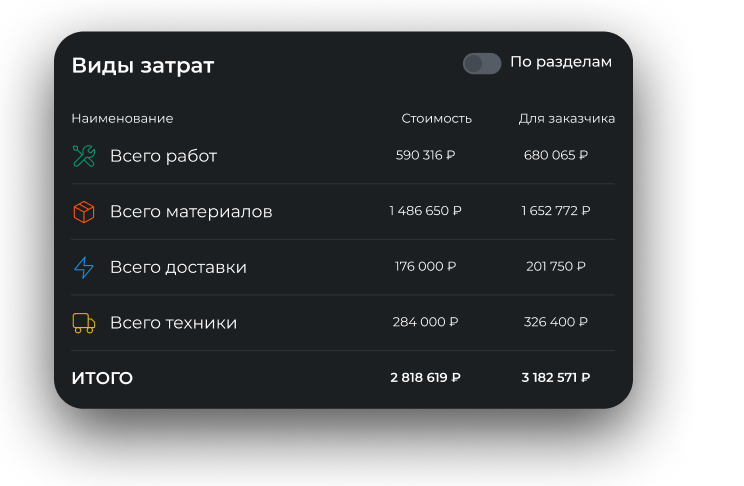The height and width of the screenshot is (486, 744).
Task: Open the 'Всего материалов' row
Action: [x=191, y=212]
